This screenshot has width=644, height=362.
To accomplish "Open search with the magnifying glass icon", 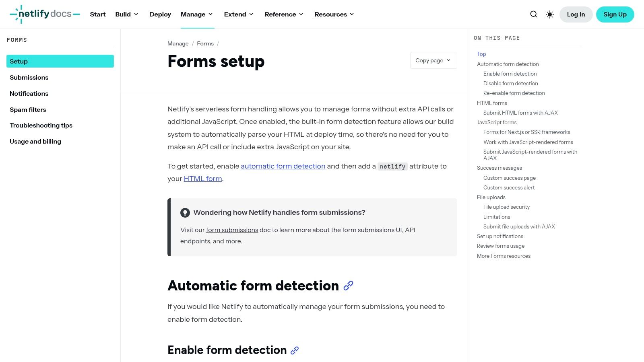I will [534, 14].
